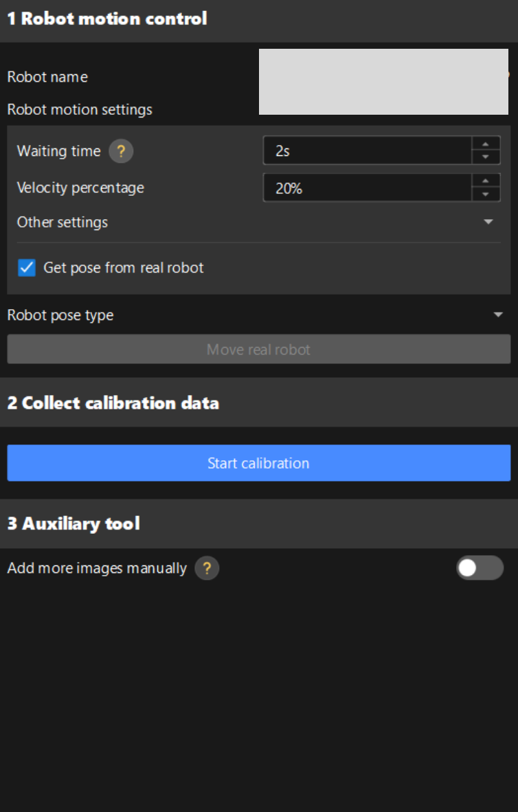Click the Robot motion settings label
Screen dimensions: 518x812
point(80,109)
